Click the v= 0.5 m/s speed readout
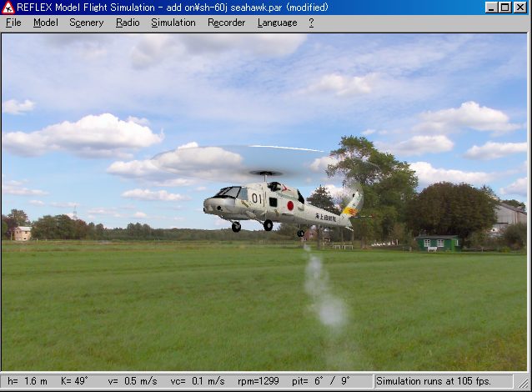The image size is (532, 392). [x=133, y=381]
